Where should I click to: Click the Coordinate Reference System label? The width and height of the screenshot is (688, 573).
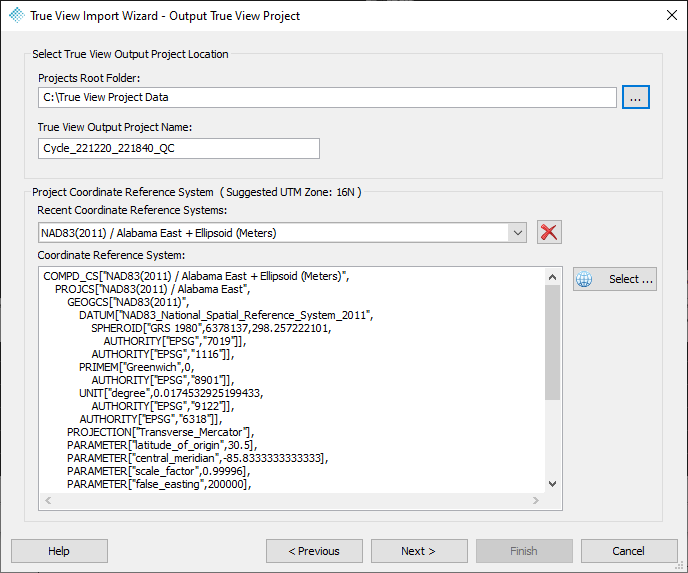[x=111, y=255]
